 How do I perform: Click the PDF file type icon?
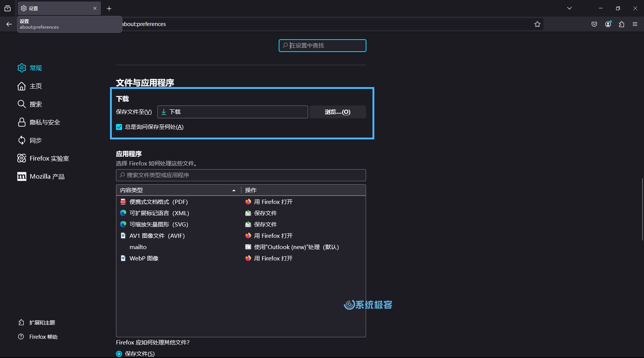click(x=123, y=202)
